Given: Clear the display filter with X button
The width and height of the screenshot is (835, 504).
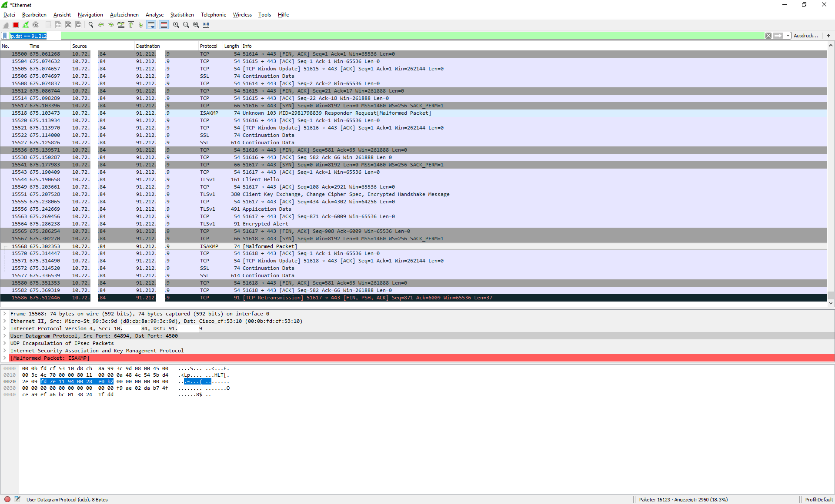Looking at the screenshot, I should 768,36.
